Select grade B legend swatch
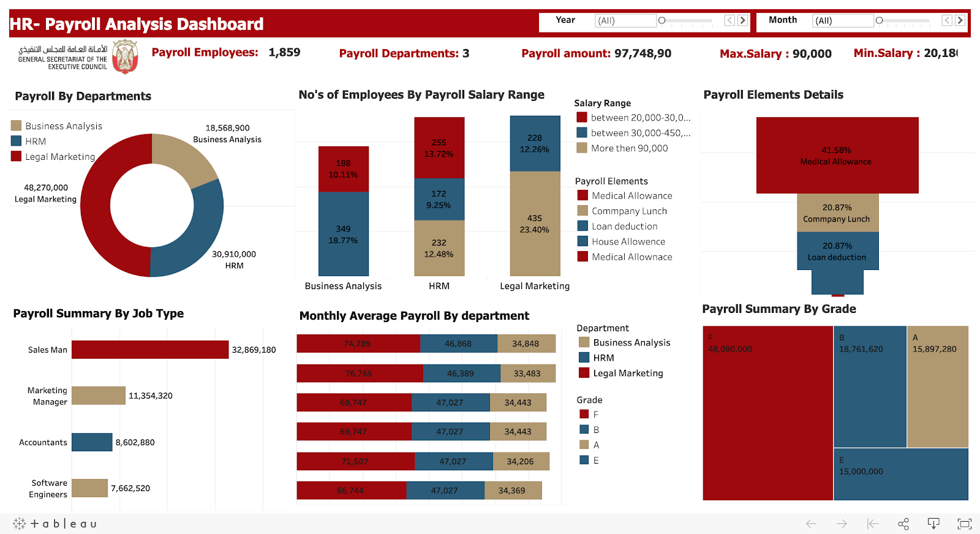This screenshot has width=980, height=534. click(584, 429)
